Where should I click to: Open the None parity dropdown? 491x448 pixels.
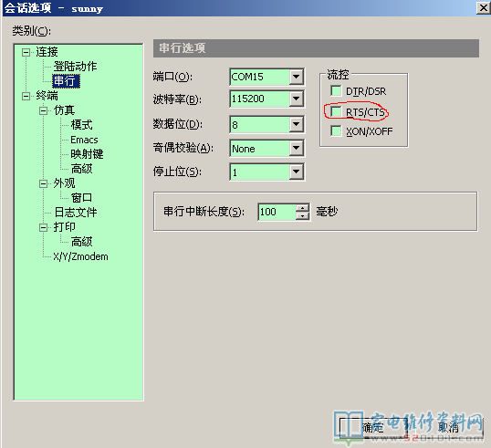coord(296,148)
